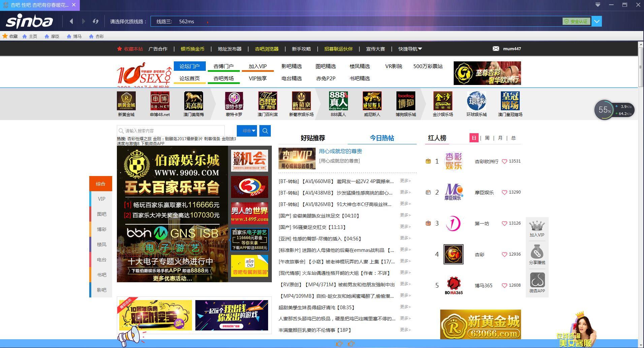This screenshot has width=644, height=348.
Task: Click the 收藏 favorites star icon
Action: click(5, 36)
